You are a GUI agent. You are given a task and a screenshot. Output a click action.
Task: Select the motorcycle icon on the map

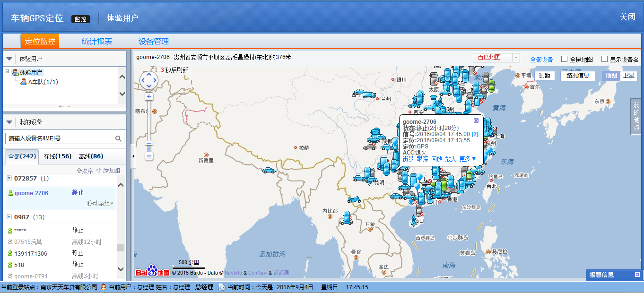point(354,199)
